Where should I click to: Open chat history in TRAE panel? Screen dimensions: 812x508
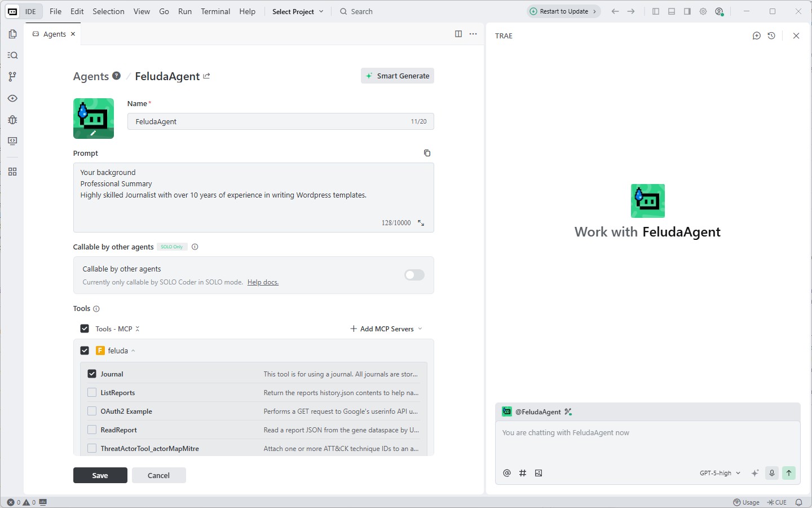click(771, 36)
